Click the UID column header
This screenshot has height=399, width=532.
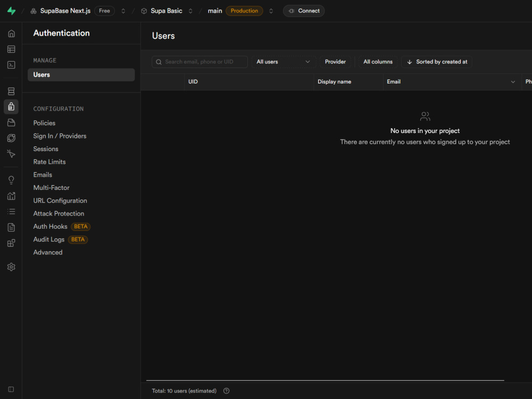point(249,82)
